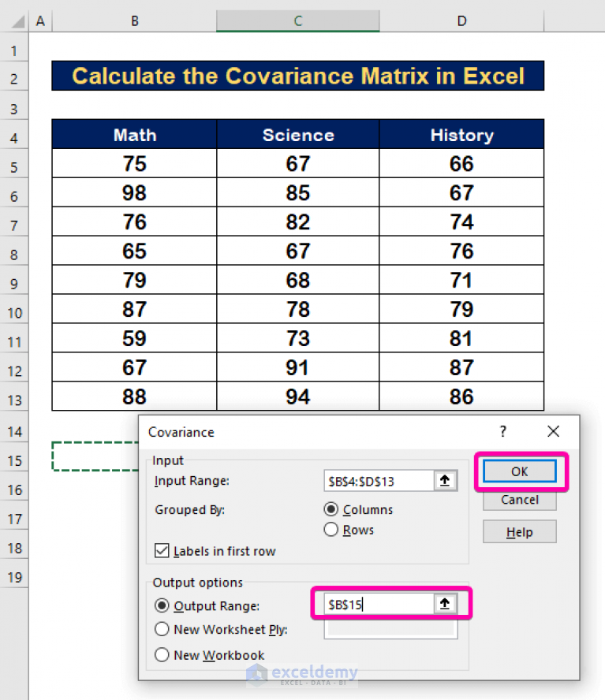This screenshot has height=700, width=605.
Task: Click the Cancel button in Covariance dialog
Action: pyautogui.click(x=520, y=500)
